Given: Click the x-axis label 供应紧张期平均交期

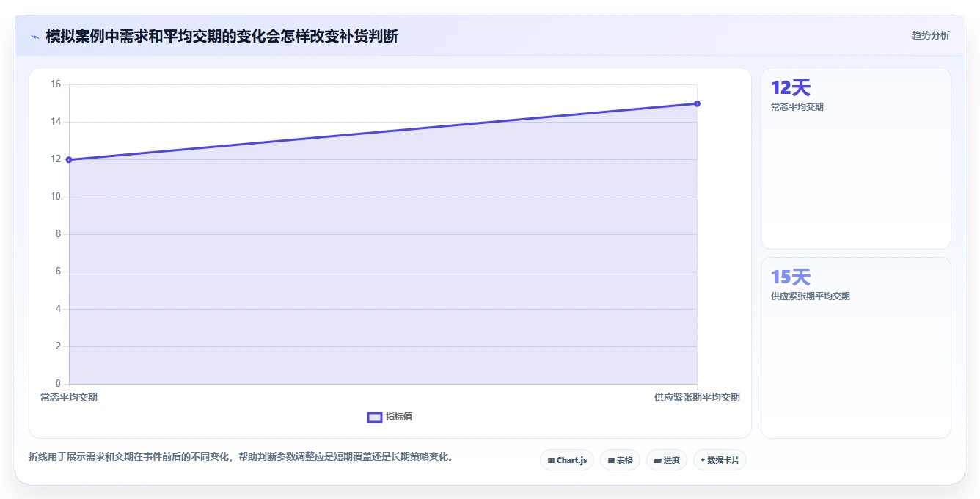Looking at the screenshot, I should coord(697,397).
